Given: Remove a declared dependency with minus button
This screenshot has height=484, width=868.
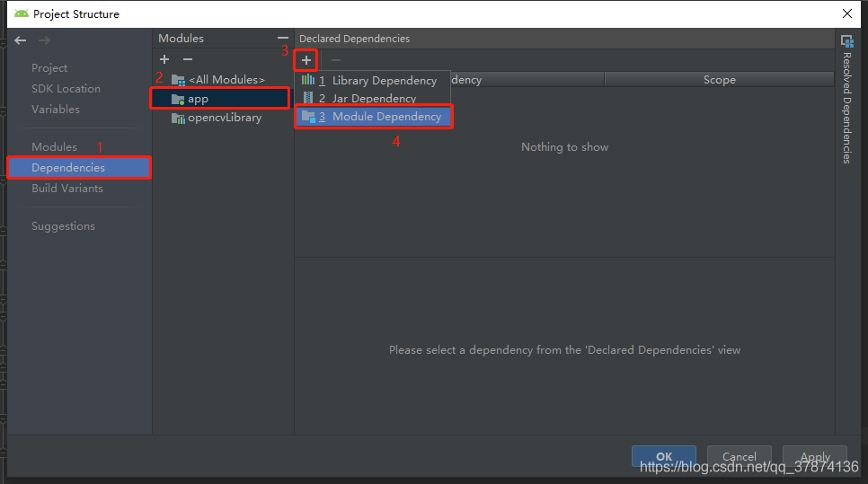Looking at the screenshot, I should point(336,60).
